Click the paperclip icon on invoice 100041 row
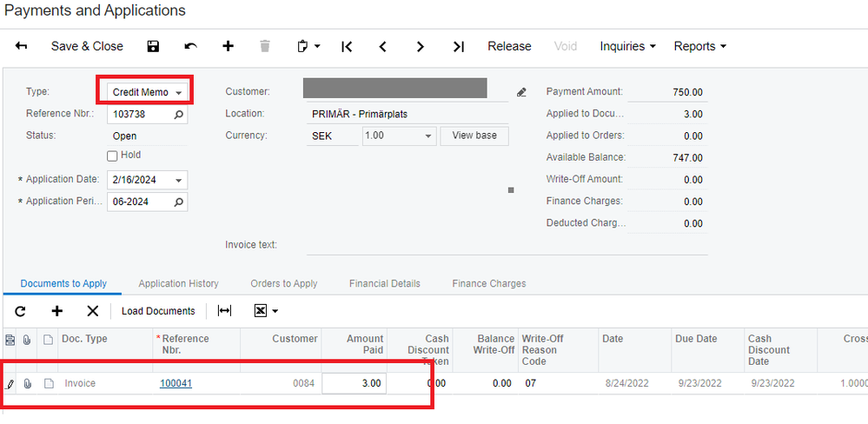Screen dimensions: 868x424 (x=27, y=383)
